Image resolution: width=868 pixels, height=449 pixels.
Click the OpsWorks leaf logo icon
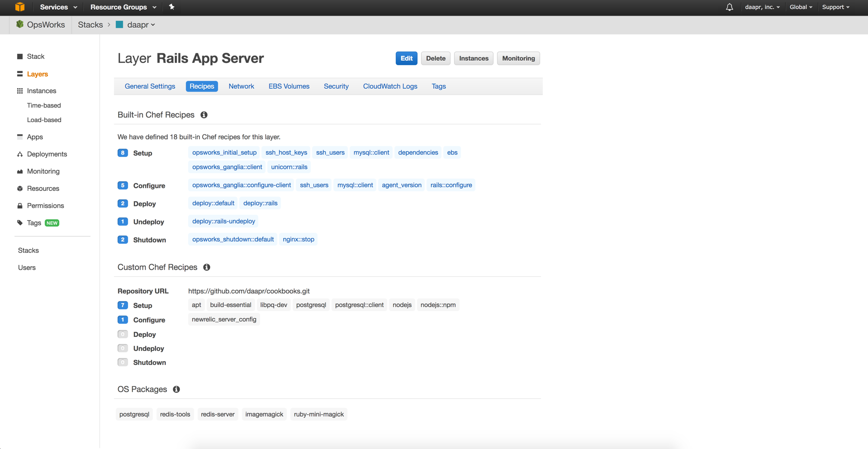click(20, 24)
